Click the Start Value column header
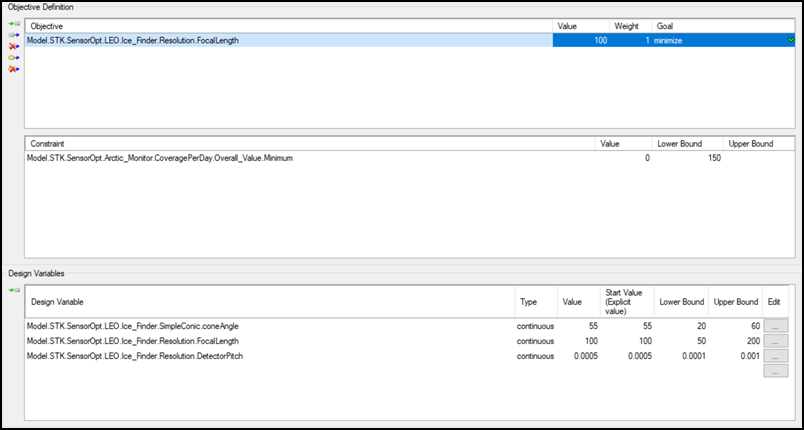The image size is (804, 430). click(626, 301)
